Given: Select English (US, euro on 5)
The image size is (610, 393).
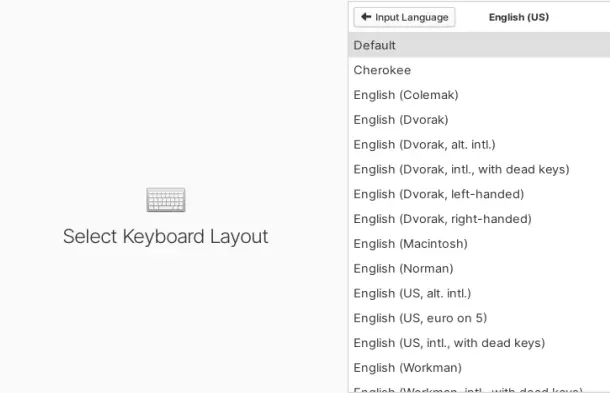Looking at the screenshot, I should (x=479, y=318).
